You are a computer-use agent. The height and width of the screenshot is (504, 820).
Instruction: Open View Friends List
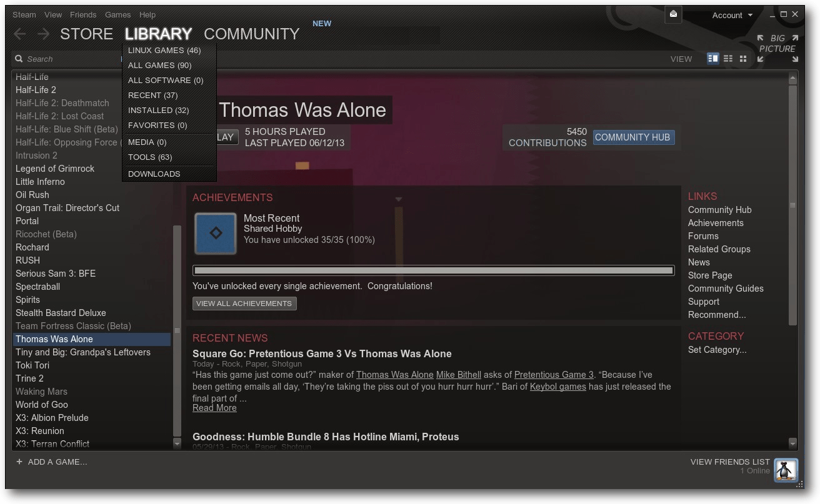730,462
